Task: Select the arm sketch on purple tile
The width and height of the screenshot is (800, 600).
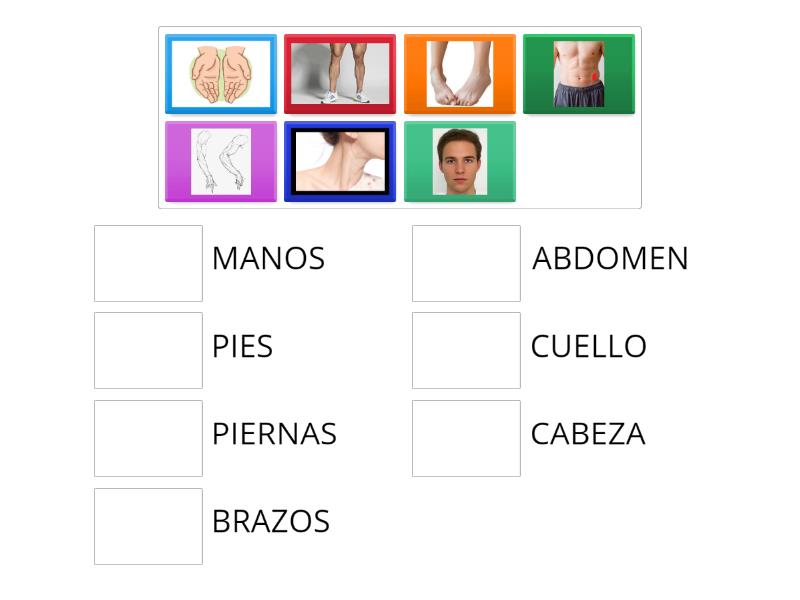Action: click(220, 160)
